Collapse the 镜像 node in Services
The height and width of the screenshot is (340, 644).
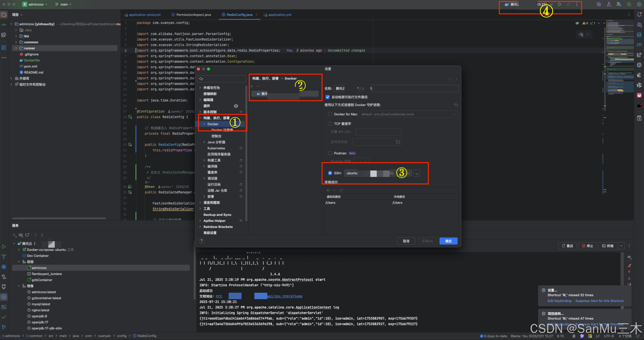19,286
